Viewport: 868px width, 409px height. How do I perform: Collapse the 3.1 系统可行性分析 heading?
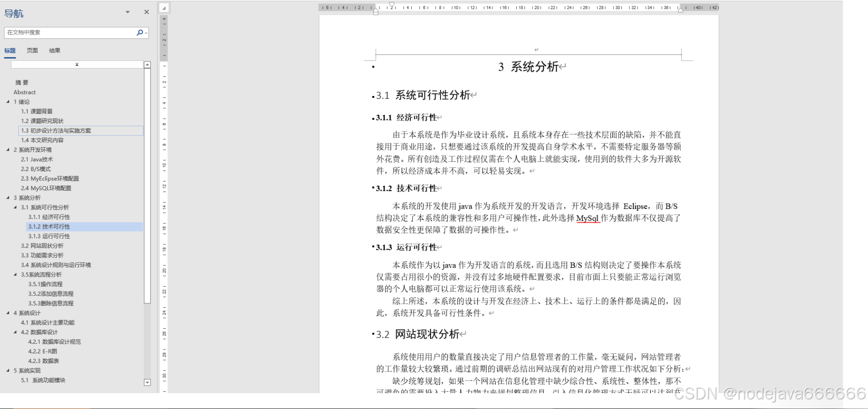coord(15,207)
